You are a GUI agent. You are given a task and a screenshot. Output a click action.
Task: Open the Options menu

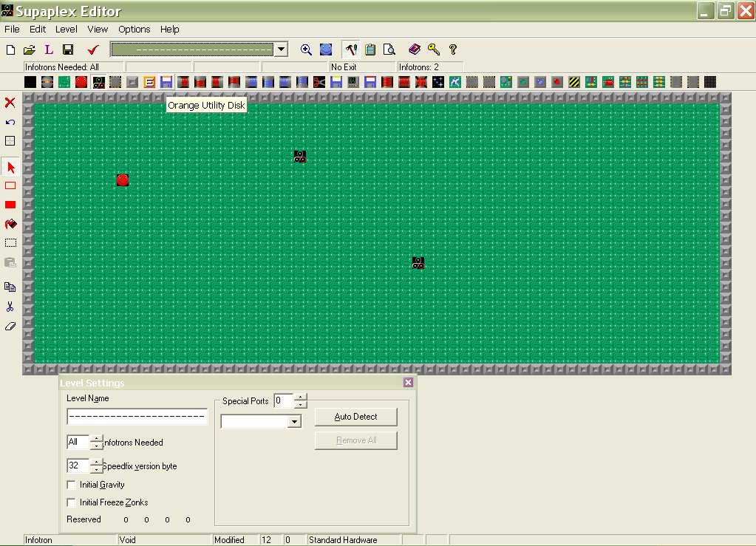[134, 30]
